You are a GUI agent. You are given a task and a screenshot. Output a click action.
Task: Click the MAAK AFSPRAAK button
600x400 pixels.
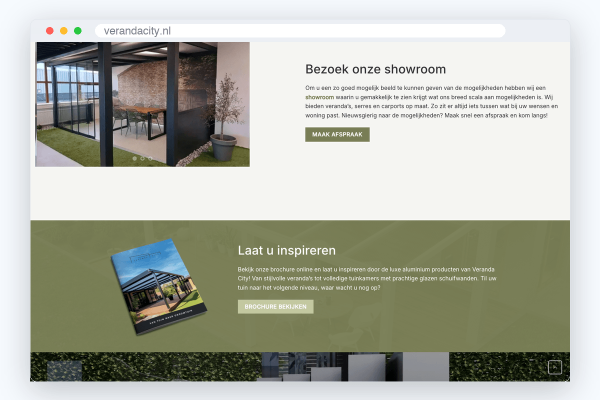pyautogui.click(x=337, y=134)
